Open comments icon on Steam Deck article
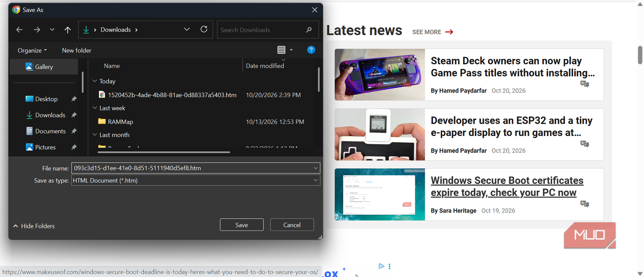The height and width of the screenshot is (277, 644). 585,84
